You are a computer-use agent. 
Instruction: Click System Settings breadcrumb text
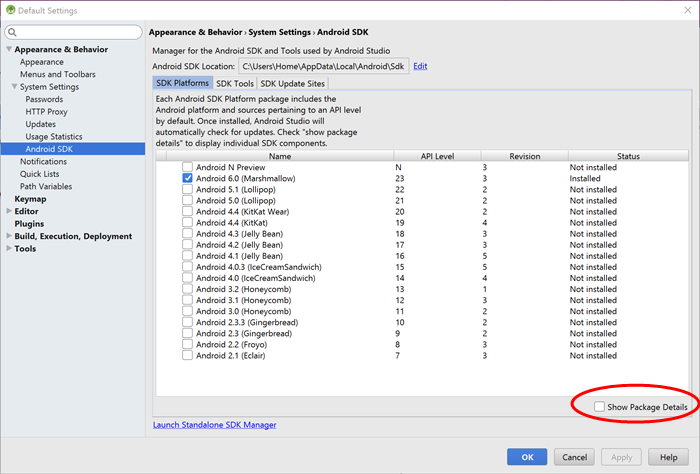279,32
